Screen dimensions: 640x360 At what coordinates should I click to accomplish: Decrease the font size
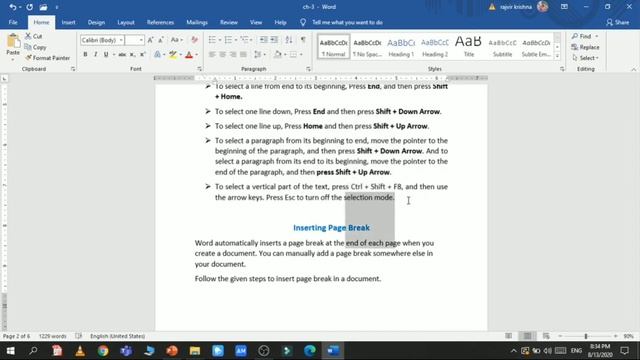tap(161, 40)
